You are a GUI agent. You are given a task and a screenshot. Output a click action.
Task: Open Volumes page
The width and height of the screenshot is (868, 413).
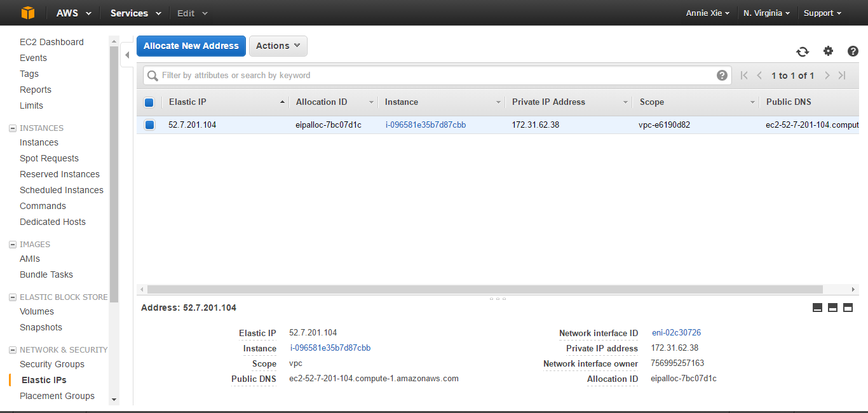pyautogui.click(x=37, y=311)
